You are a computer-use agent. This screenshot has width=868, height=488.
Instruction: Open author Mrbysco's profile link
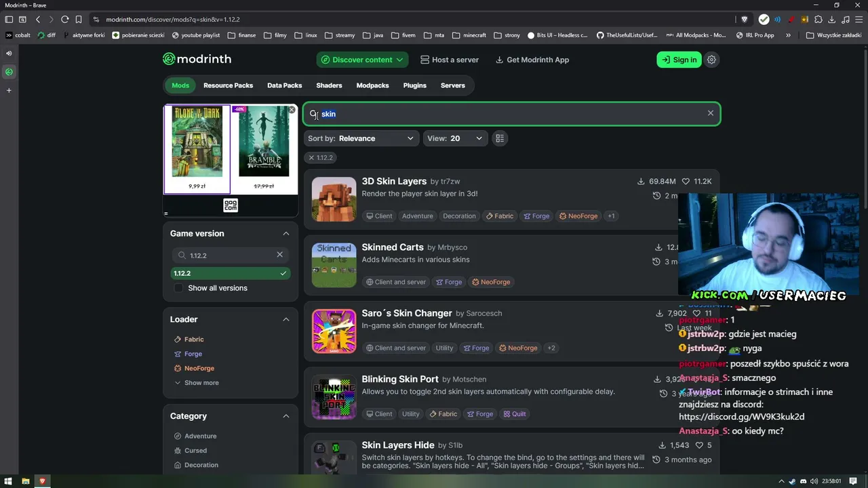click(x=452, y=247)
